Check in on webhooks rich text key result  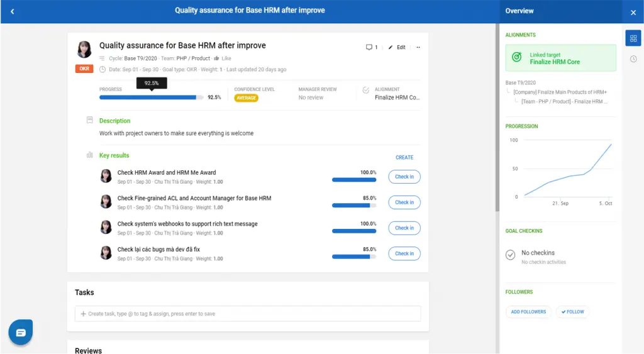(x=404, y=228)
